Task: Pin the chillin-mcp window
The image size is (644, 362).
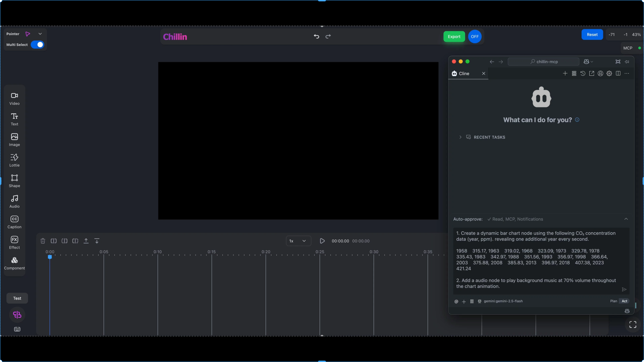Action: tap(627, 62)
